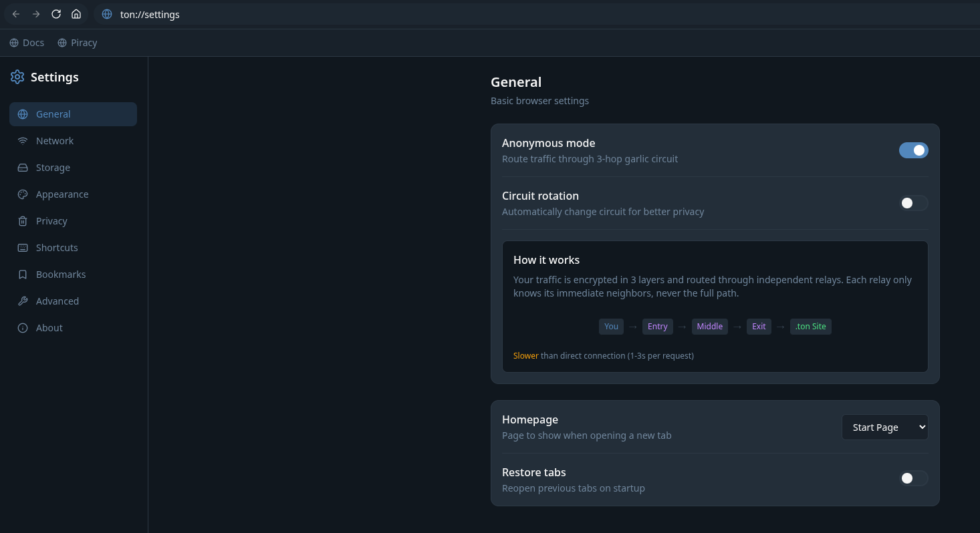Click the Network wifi icon in sidebar
Screen dimensions: 980x533
click(x=23, y=141)
